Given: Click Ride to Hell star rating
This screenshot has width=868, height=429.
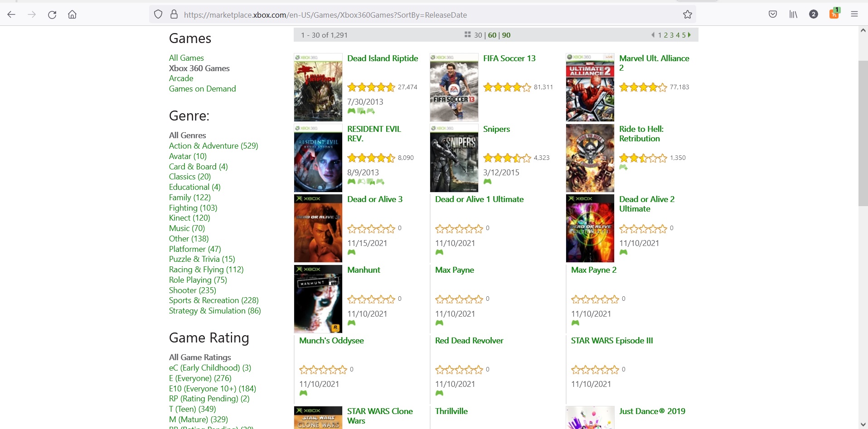Looking at the screenshot, I should [643, 158].
